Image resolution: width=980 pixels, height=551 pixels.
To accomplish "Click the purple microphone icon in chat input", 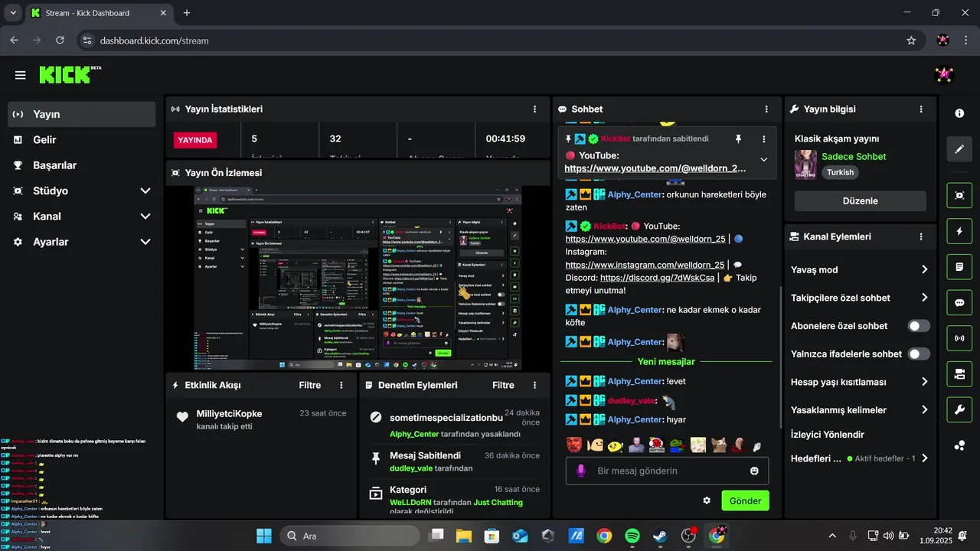I will point(581,471).
